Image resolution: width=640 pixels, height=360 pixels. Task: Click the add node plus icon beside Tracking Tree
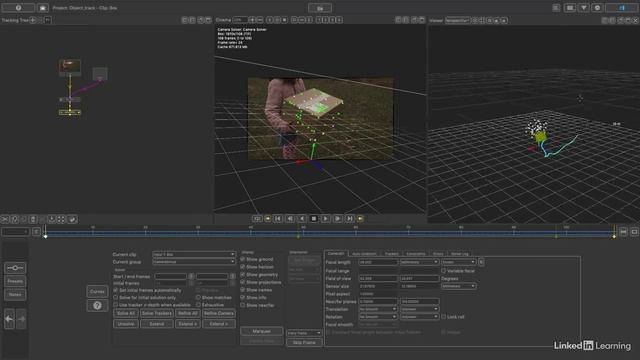(33, 20)
